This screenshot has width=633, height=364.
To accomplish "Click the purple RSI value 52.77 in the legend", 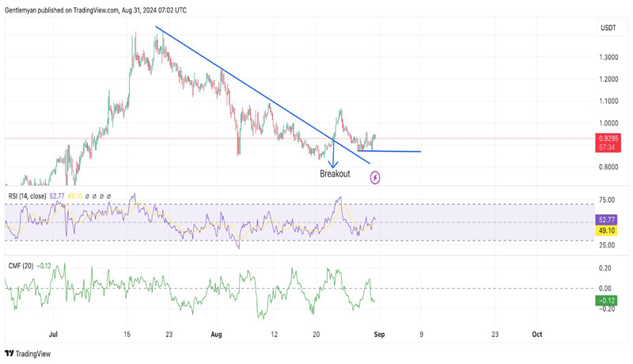I will [x=57, y=196].
